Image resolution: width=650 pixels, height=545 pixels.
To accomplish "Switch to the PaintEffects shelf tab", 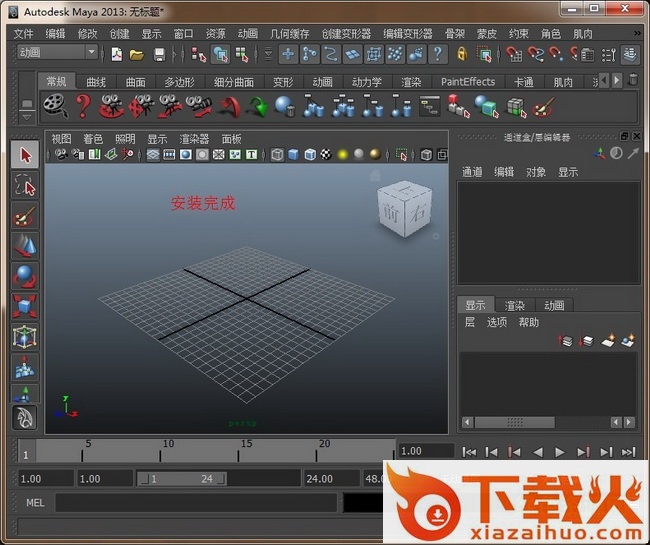I will [468, 82].
